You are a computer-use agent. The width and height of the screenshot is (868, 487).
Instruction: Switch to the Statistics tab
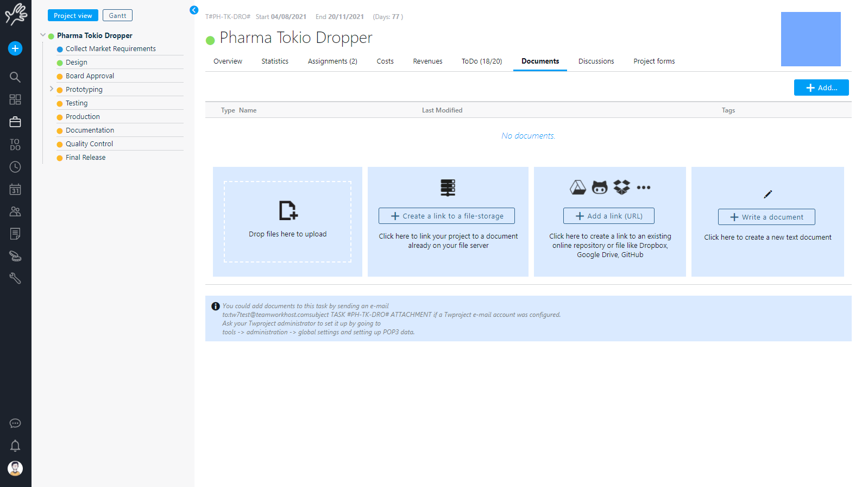pyautogui.click(x=275, y=61)
